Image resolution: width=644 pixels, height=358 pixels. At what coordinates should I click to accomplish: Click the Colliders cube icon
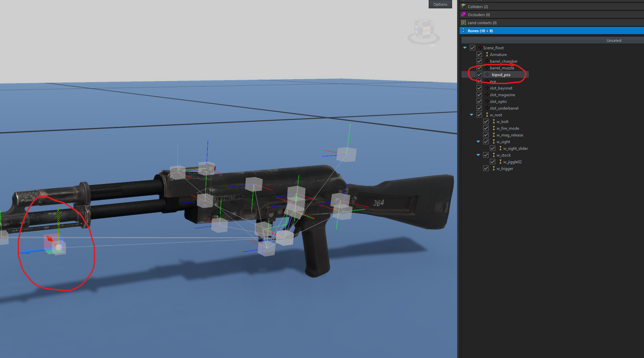tap(463, 6)
